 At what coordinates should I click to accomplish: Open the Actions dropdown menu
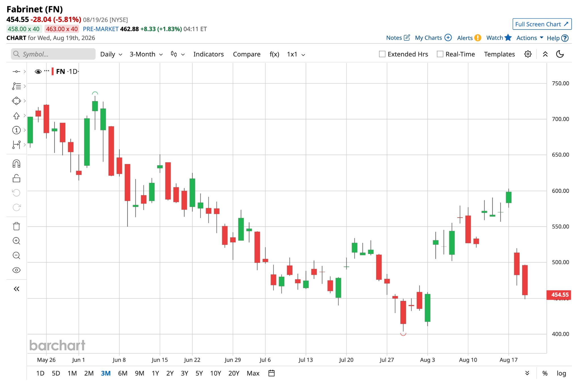click(530, 38)
